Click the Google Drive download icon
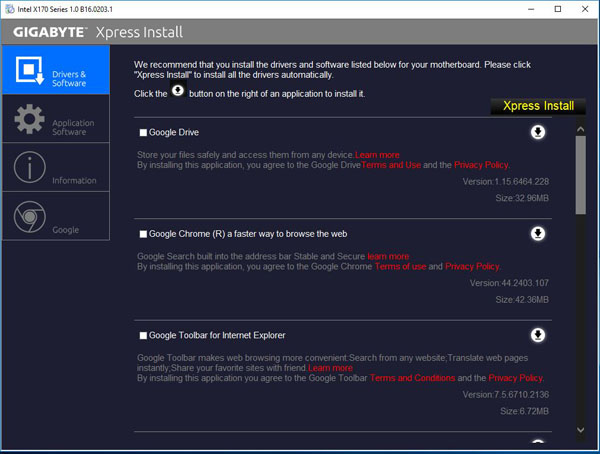 pyautogui.click(x=537, y=132)
